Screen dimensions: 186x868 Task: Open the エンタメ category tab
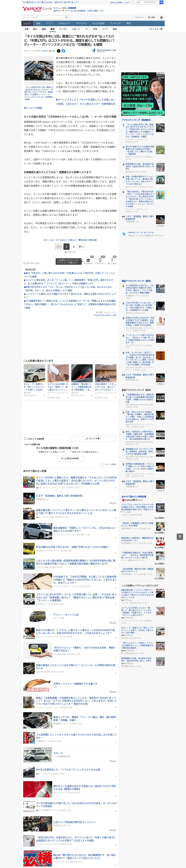point(63,29)
